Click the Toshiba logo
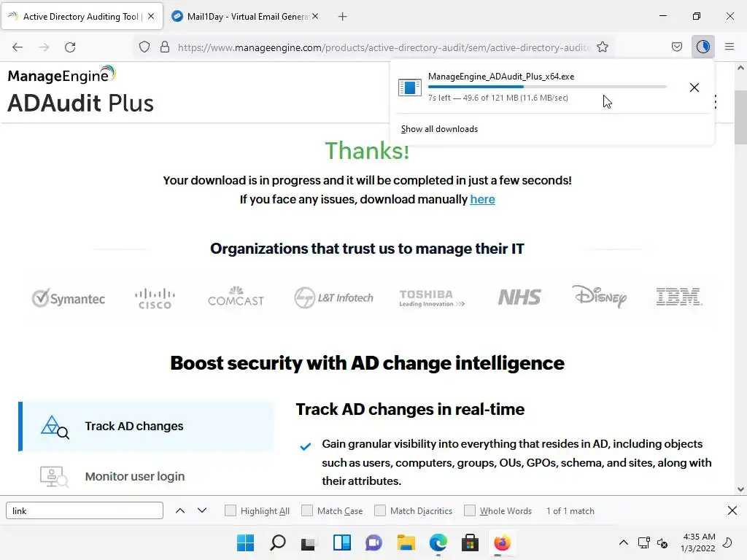 (x=432, y=298)
